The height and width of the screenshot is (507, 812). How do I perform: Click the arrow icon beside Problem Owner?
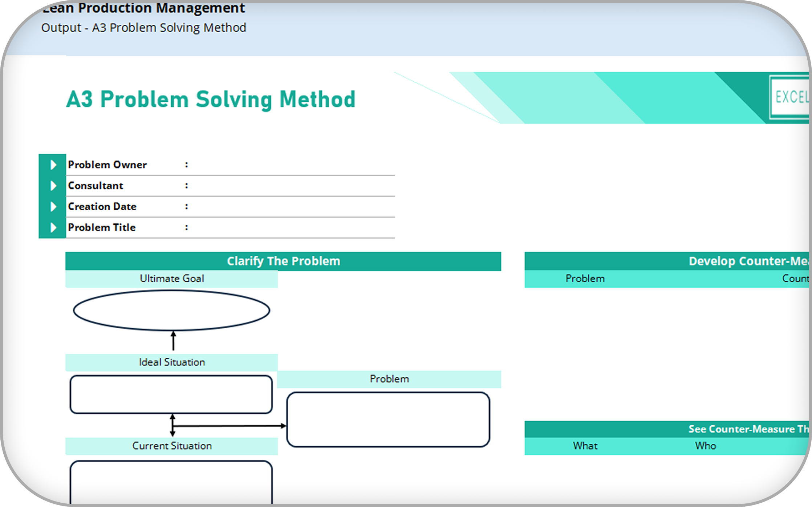[x=53, y=165]
